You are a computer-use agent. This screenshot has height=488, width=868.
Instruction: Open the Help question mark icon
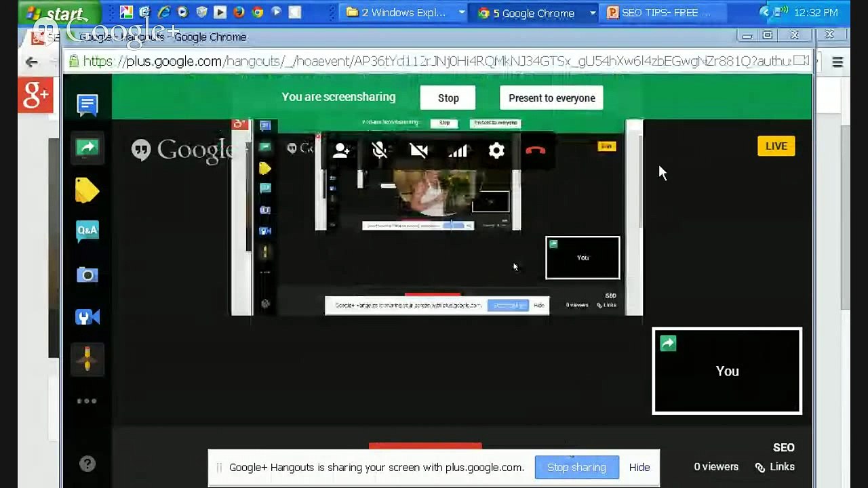point(87,464)
